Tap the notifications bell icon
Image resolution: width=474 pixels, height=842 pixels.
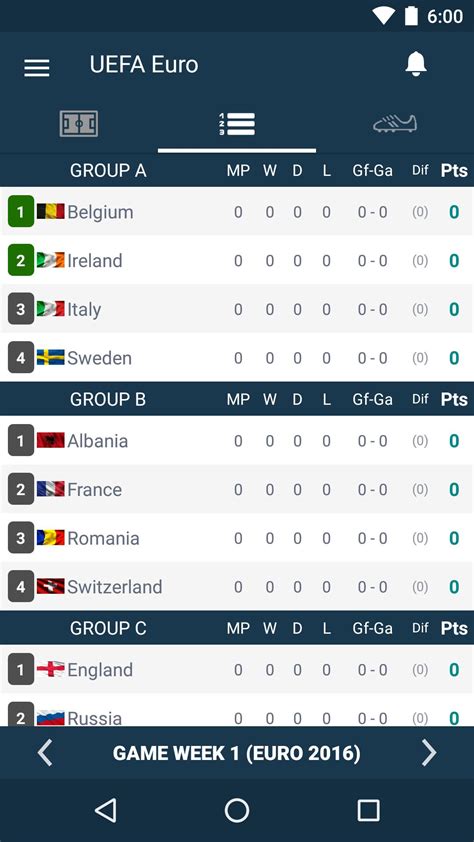(416, 64)
